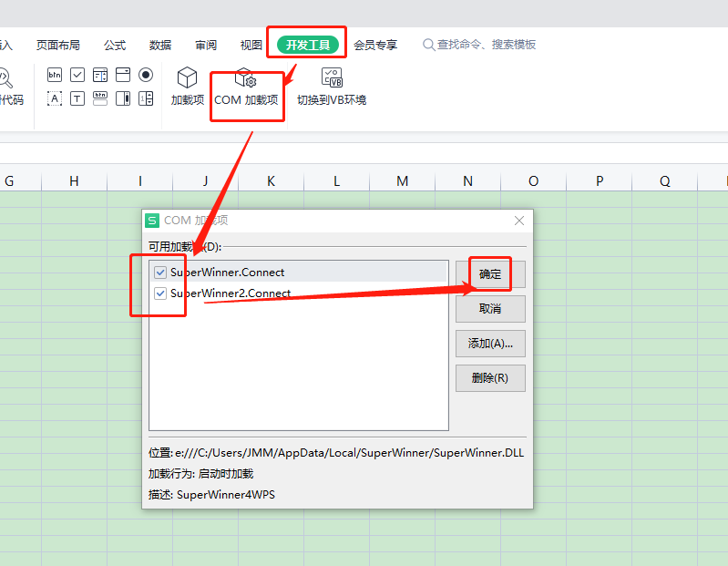This screenshot has height=566, width=728.
Task: Click 添加(A)... button
Action: (x=490, y=344)
